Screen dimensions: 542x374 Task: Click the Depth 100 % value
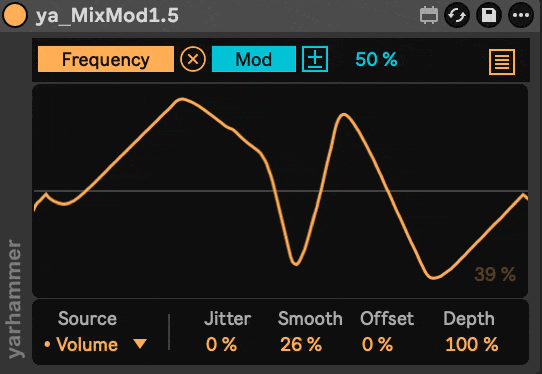coord(472,345)
